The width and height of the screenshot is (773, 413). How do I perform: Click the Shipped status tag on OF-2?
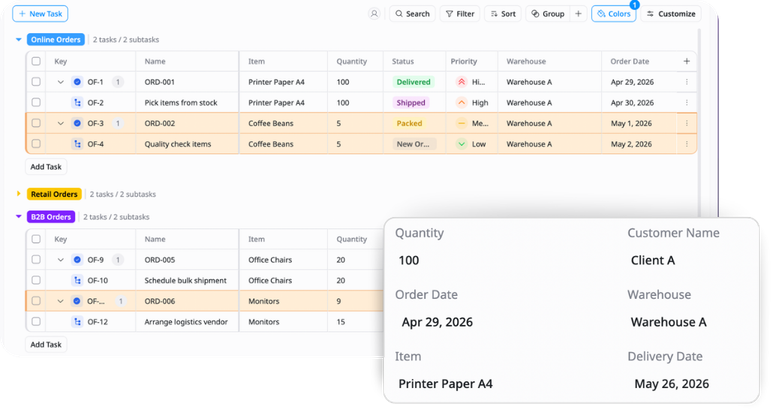tap(411, 103)
